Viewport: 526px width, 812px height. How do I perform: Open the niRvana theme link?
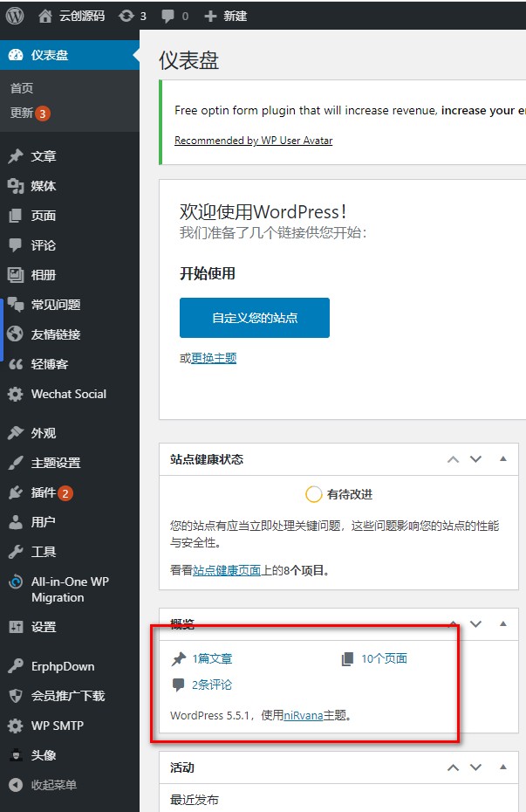tap(303, 715)
